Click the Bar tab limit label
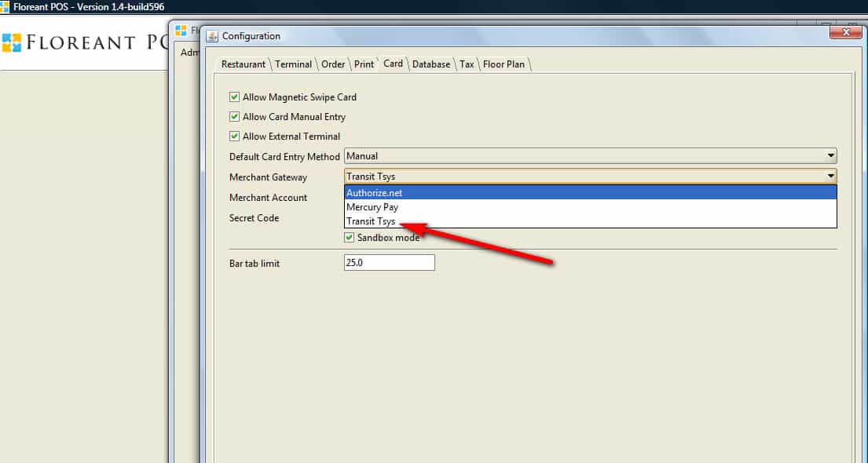 click(x=254, y=264)
